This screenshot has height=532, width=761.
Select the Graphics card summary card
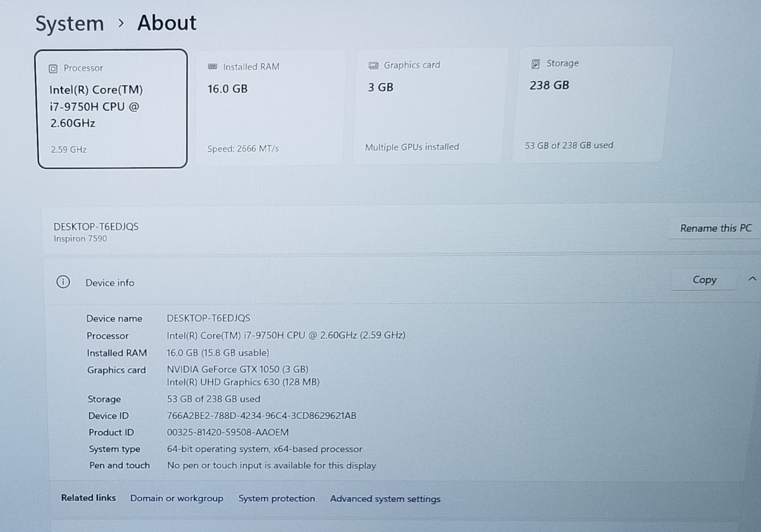[429, 106]
